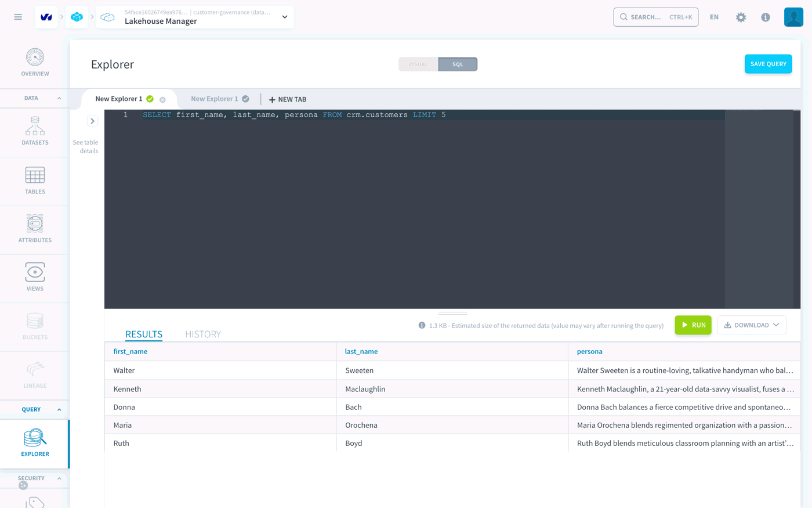Click into the SQL editor query line
The image size is (812, 508).
(415, 115)
